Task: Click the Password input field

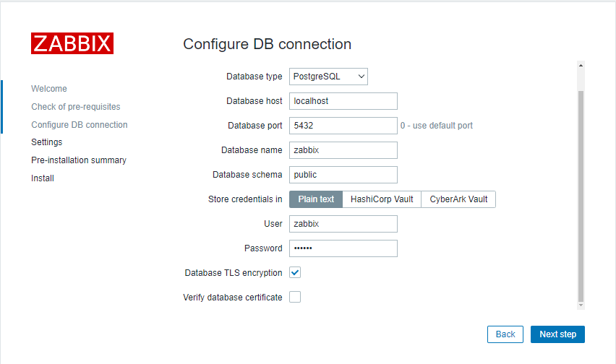Action: (343, 248)
